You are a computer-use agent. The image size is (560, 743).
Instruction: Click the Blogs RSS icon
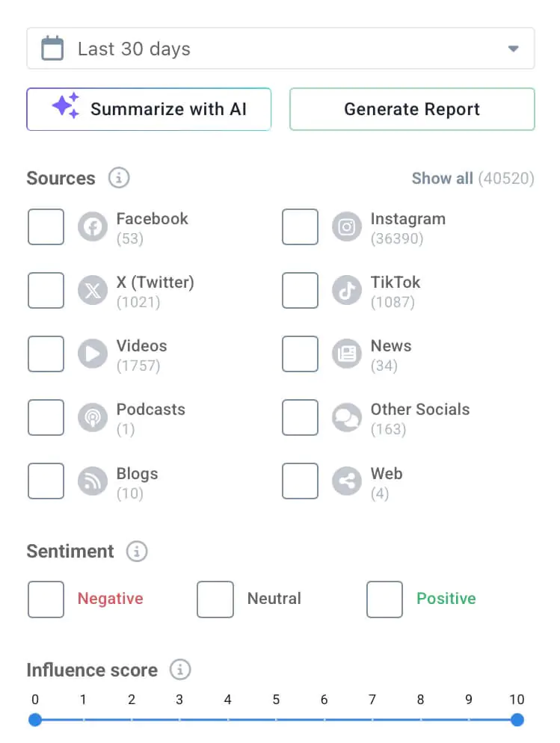[93, 481]
